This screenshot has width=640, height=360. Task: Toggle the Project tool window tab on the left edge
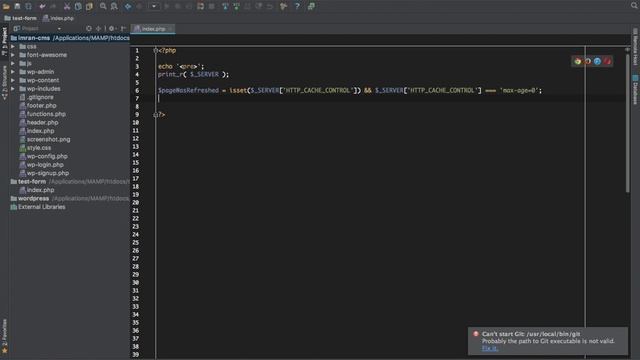[x=4, y=41]
